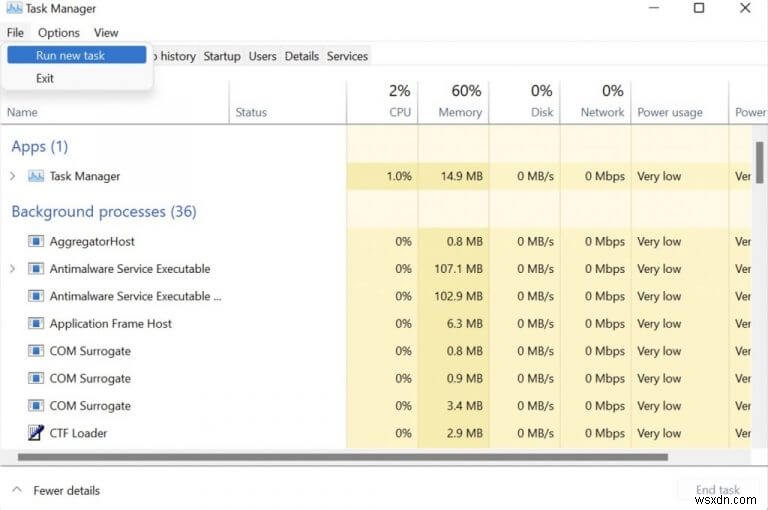This screenshot has height=510, width=768.
Task: Sort processes by the Disk column
Action: coord(525,101)
